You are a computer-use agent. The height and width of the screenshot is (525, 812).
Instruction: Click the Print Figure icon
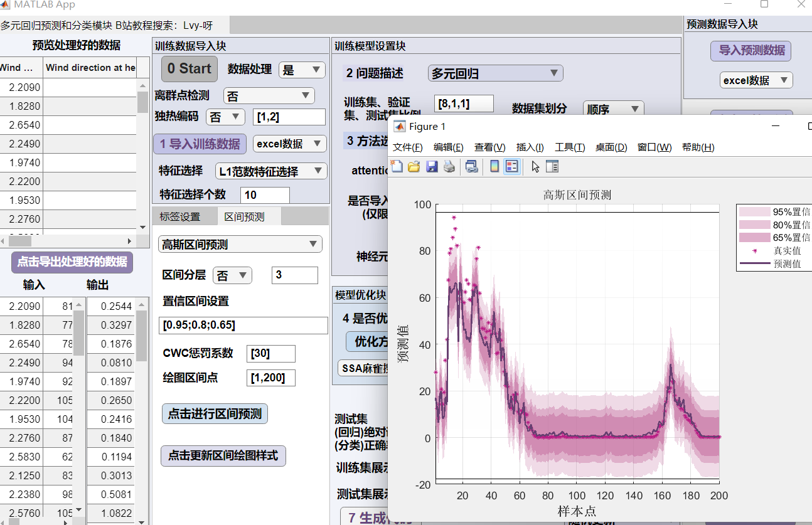click(x=449, y=166)
